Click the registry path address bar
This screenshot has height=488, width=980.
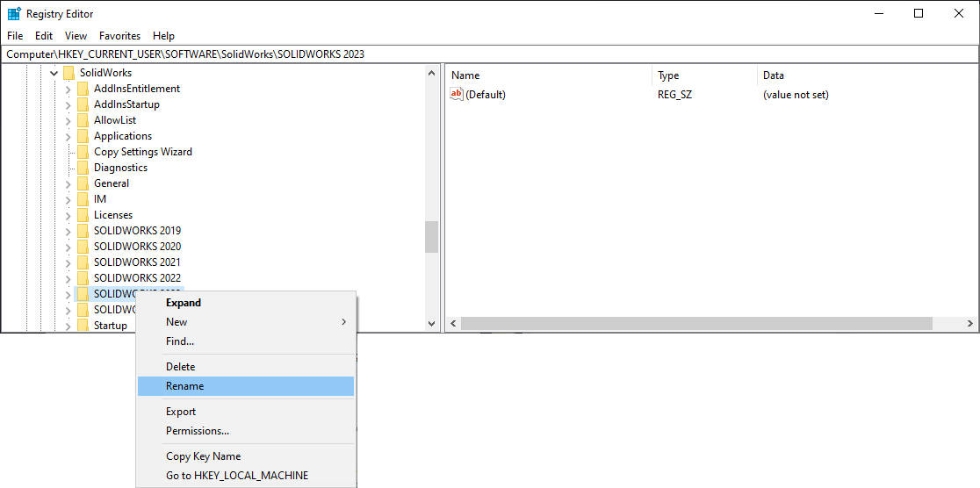tap(490, 54)
